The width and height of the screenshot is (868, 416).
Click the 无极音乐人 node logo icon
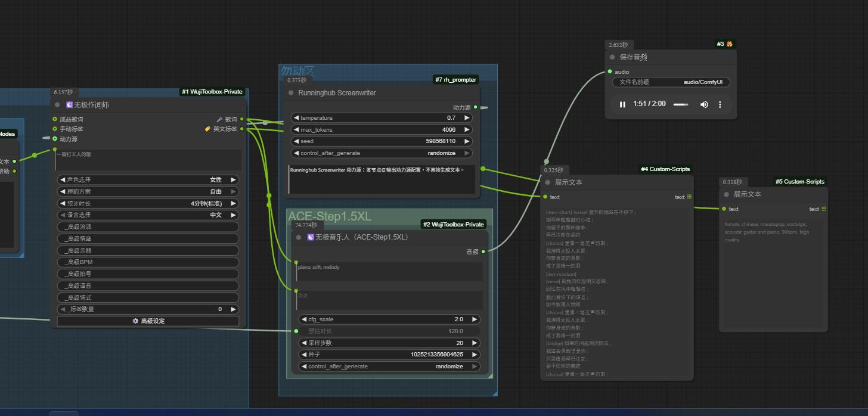[311, 237]
